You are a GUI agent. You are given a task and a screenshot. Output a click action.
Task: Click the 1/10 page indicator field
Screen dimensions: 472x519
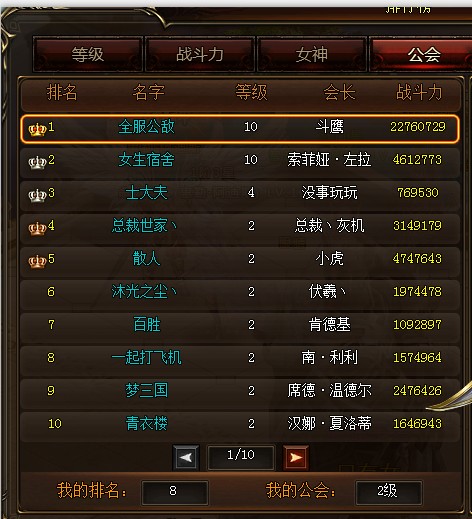click(241, 457)
